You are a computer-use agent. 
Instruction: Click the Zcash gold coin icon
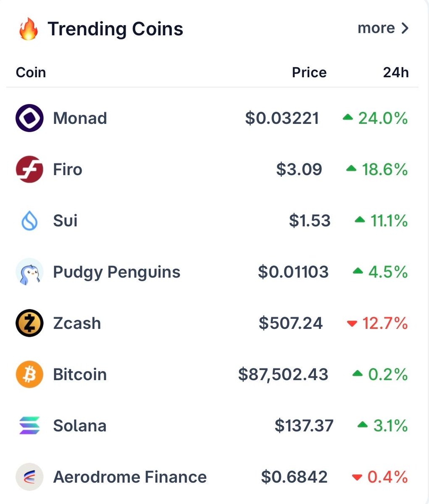click(x=29, y=323)
